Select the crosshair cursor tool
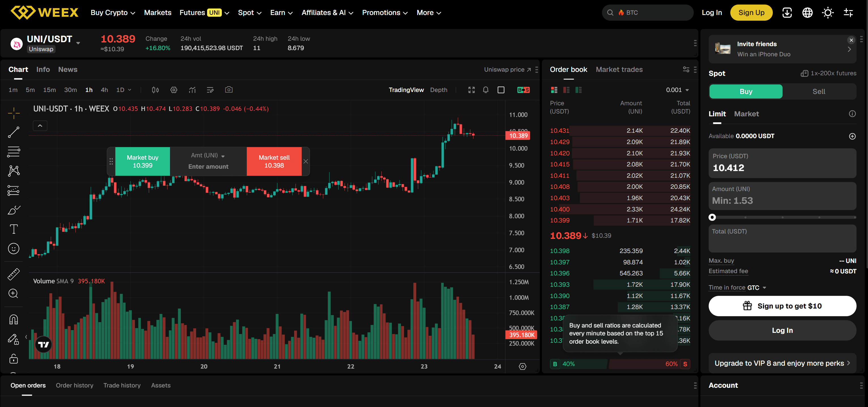This screenshot has width=868, height=407. (14, 113)
